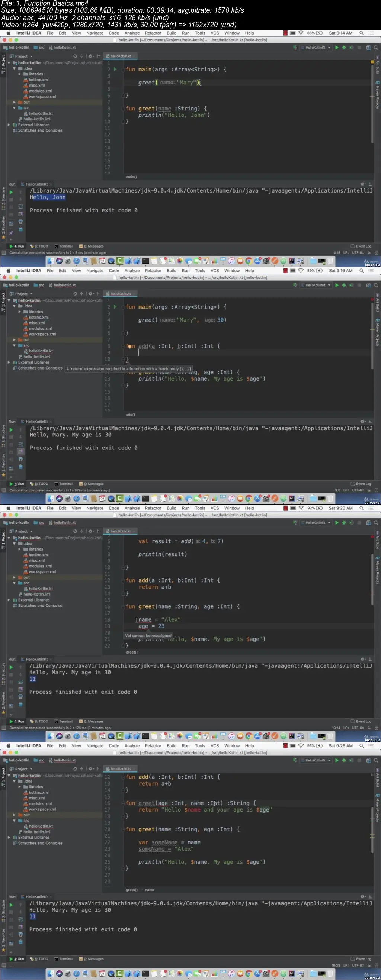Toggle the 4: Run tool button in the 9:16 AM frame
381x980 pixels.
16,484
